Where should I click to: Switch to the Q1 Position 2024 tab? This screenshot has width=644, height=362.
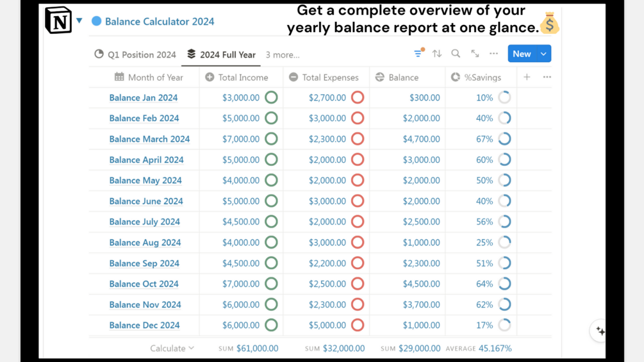[135, 54]
